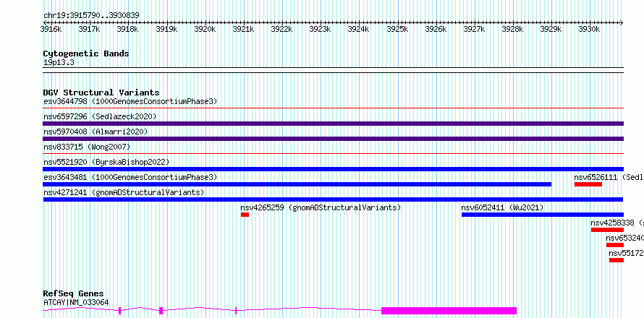Click the ATCAY|NM_033064 gene label
Image resolution: width=644 pixels, height=318 pixels.
(76, 302)
